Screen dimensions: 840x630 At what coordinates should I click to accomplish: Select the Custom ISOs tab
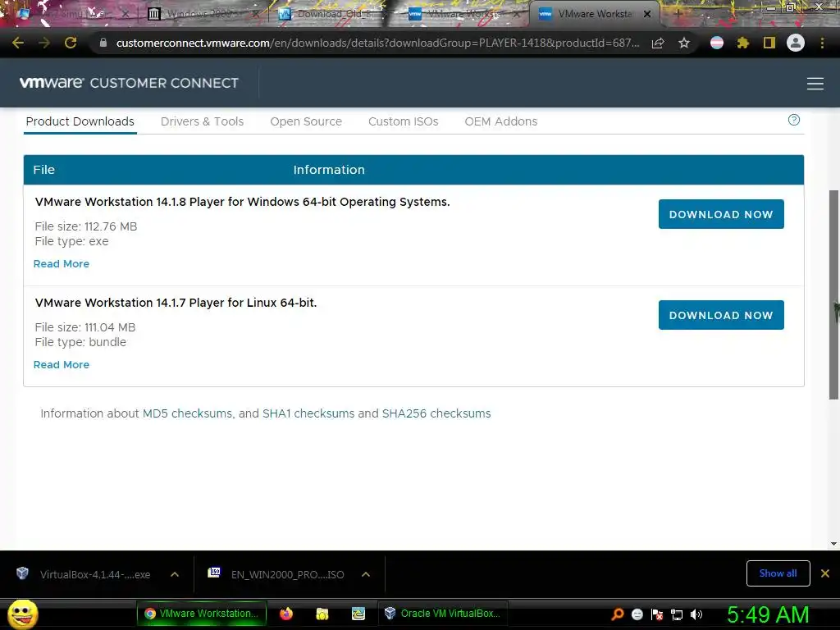tap(403, 121)
